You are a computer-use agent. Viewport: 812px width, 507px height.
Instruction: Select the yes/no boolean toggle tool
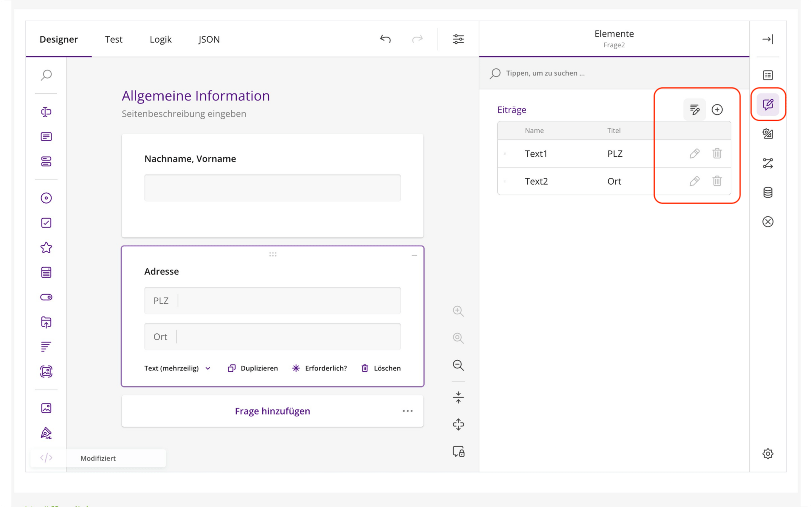tap(46, 297)
